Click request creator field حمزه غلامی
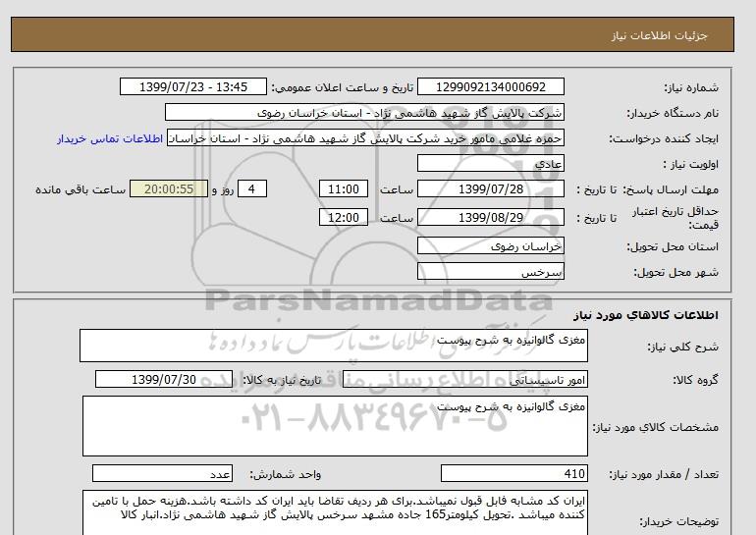756x535 pixels. (365, 138)
